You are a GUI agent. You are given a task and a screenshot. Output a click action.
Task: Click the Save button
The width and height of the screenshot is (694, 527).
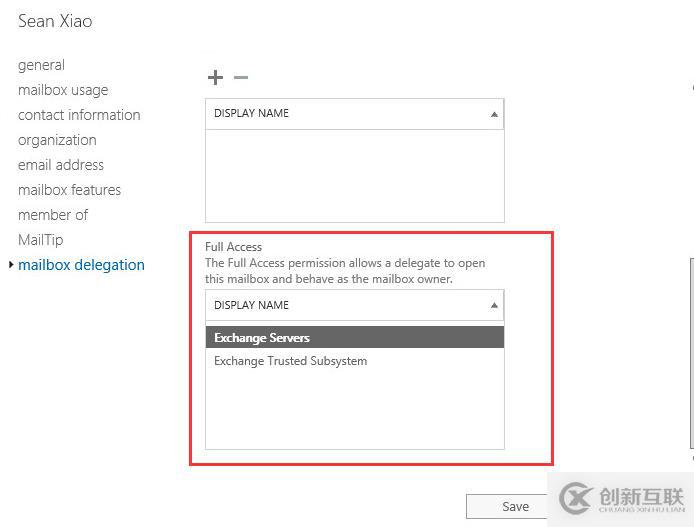515,506
